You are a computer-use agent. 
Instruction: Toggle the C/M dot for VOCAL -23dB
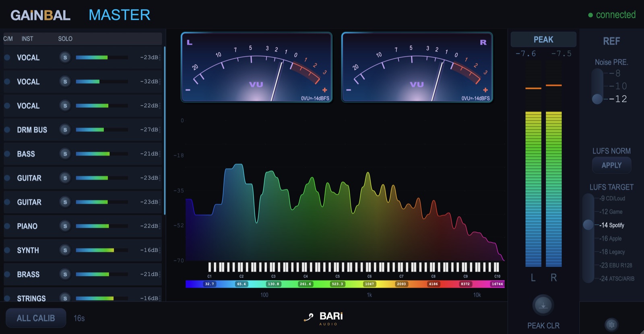(x=7, y=57)
